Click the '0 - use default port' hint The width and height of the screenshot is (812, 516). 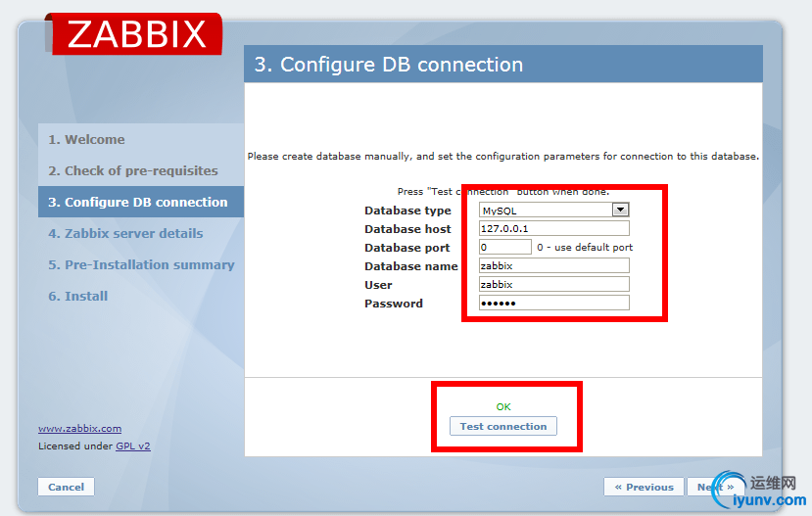click(x=585, y=248)
